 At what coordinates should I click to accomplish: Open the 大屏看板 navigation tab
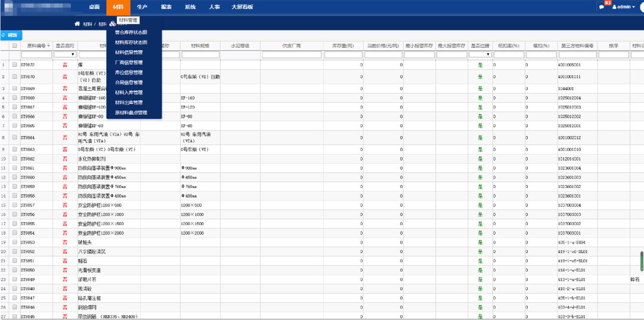[241, 7]
